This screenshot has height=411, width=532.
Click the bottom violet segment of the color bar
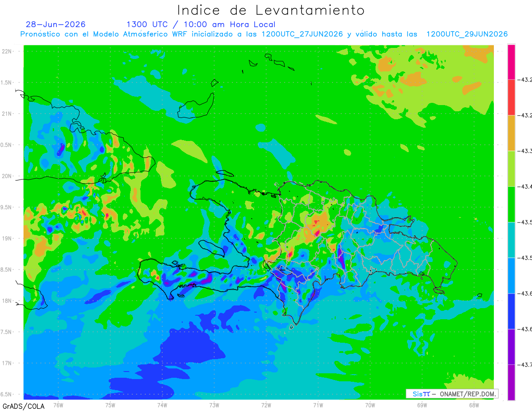[511, 382]
